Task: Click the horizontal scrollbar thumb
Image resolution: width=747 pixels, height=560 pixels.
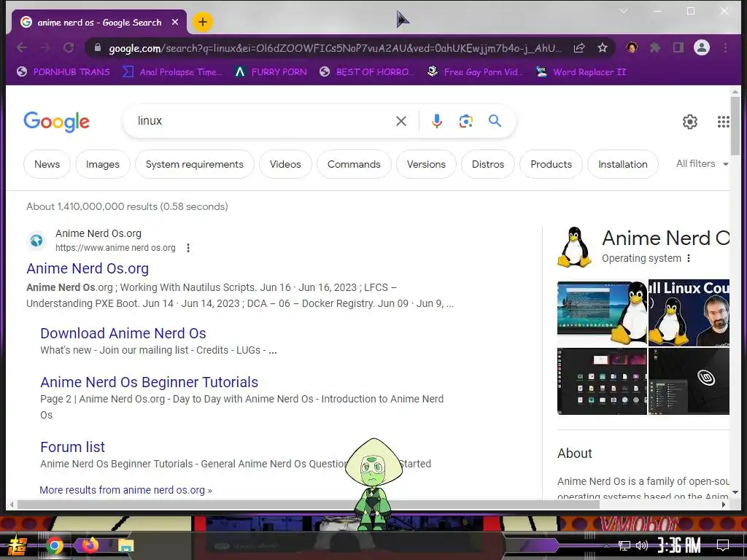Action: tap(309, 505)
